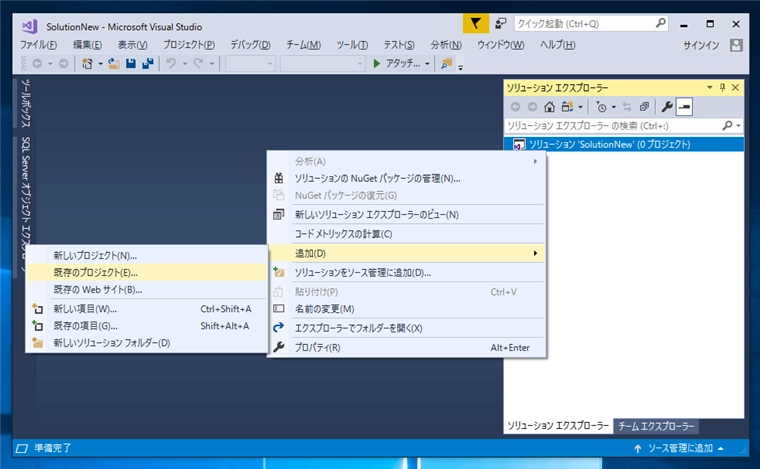Click ソリューションの NuGet パッケージの管理(N)...
This screenshot has width=760, height=469.
coord(406,178)
